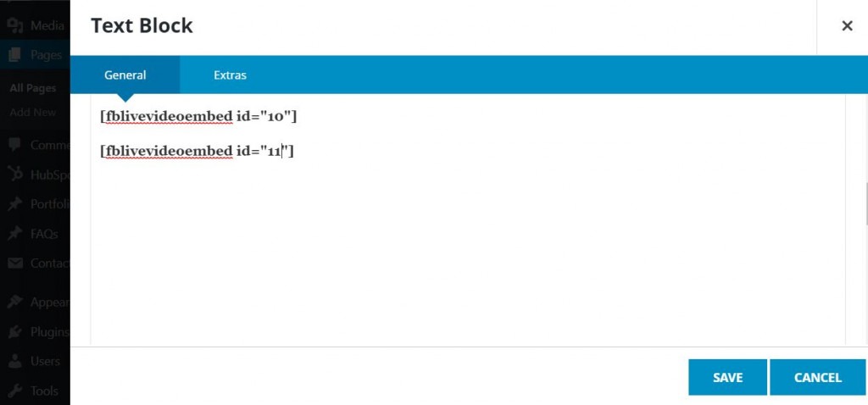Open the Plugins plug icon
Viewport: 868px width, 405px height.
point(15,331)
